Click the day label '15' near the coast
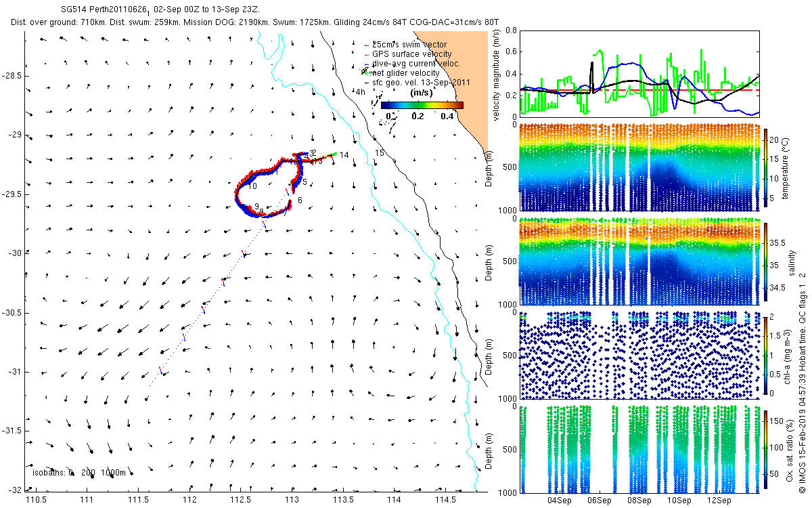The height and width of the screenshot is (508, 812). (380, 154)
